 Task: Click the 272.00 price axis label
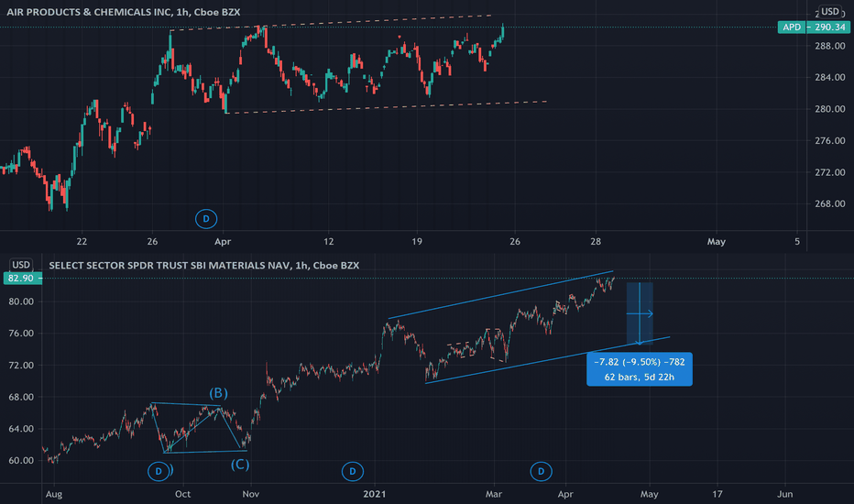pyautogui.click(x=829, y=172)
